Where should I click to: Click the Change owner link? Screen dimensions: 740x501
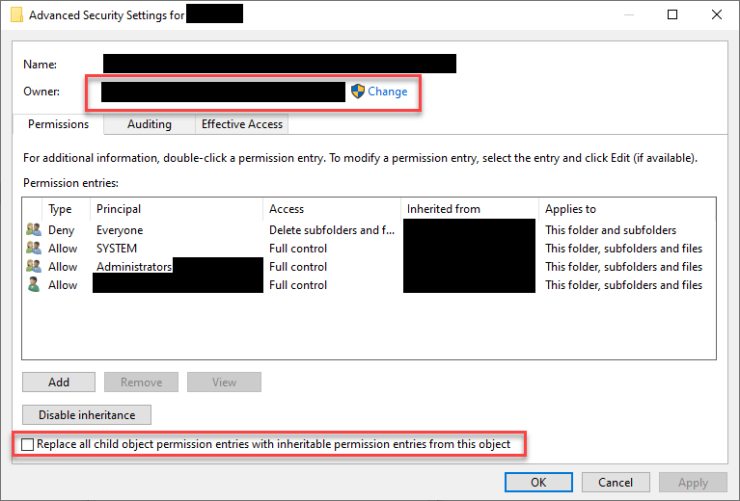pyautogui.click(x=387, y=91)
